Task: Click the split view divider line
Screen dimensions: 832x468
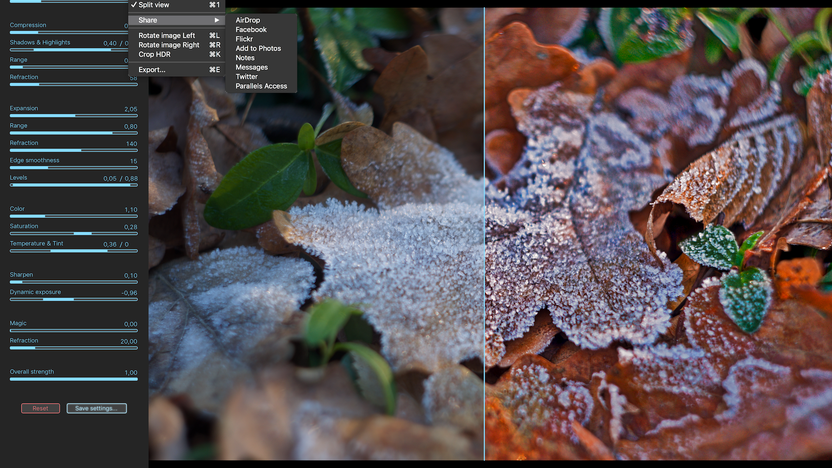Action: 484,233
